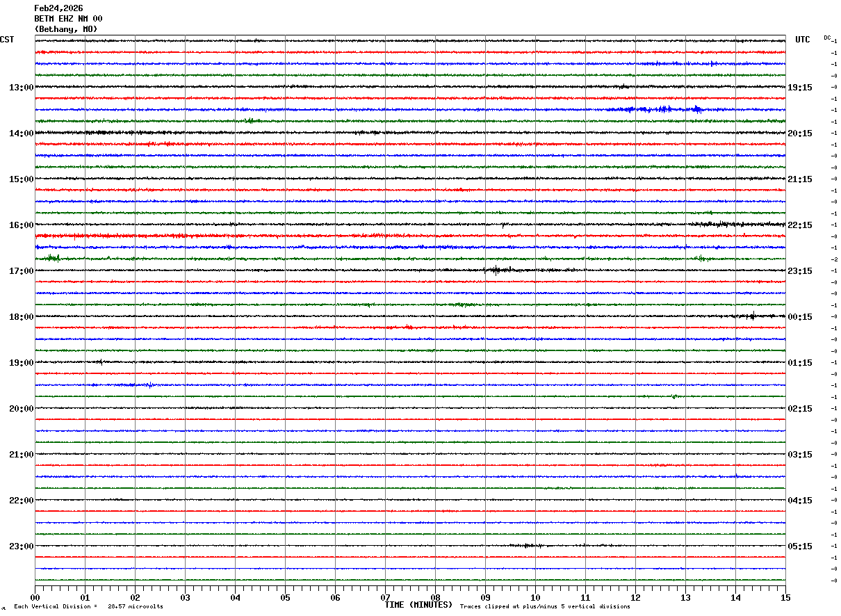Viewport: 841px width, 616px height.
Task: Click the CST timezone label
Action: [x=7, y=40]
